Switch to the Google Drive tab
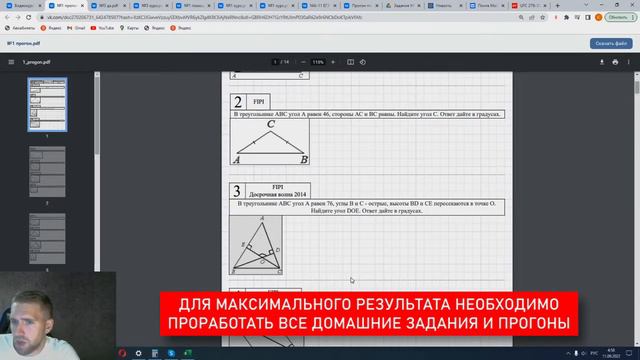The height and width of the screenshot is (360, 640). point(404,6)
